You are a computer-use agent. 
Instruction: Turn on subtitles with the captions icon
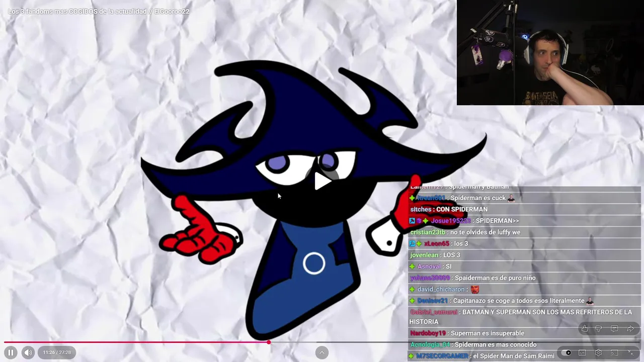point(582,353)
